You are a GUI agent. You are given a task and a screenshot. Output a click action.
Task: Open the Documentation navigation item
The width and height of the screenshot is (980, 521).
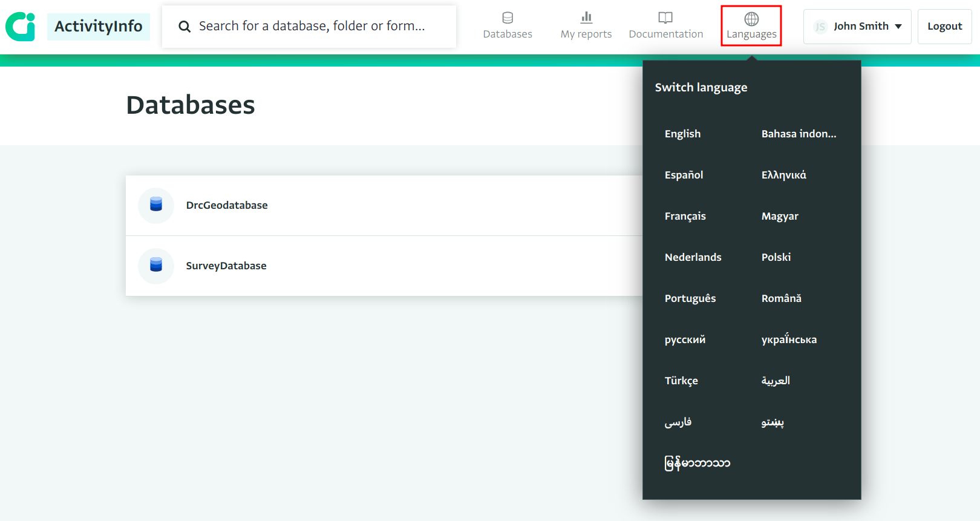666,26
